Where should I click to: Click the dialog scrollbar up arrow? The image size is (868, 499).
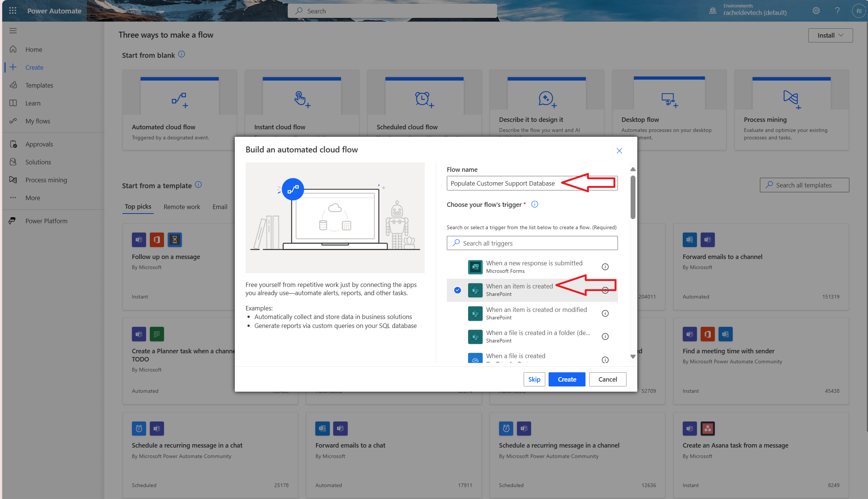pos(632,169)
